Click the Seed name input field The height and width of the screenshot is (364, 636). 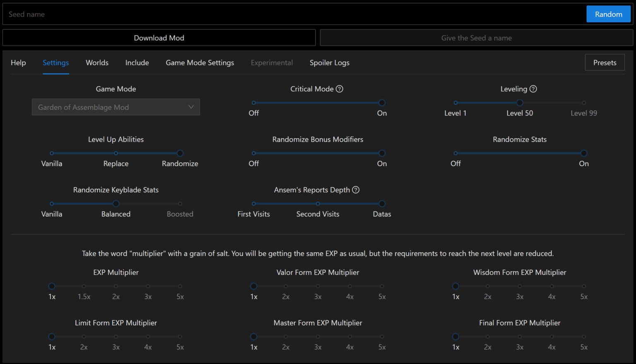point(290,14)
